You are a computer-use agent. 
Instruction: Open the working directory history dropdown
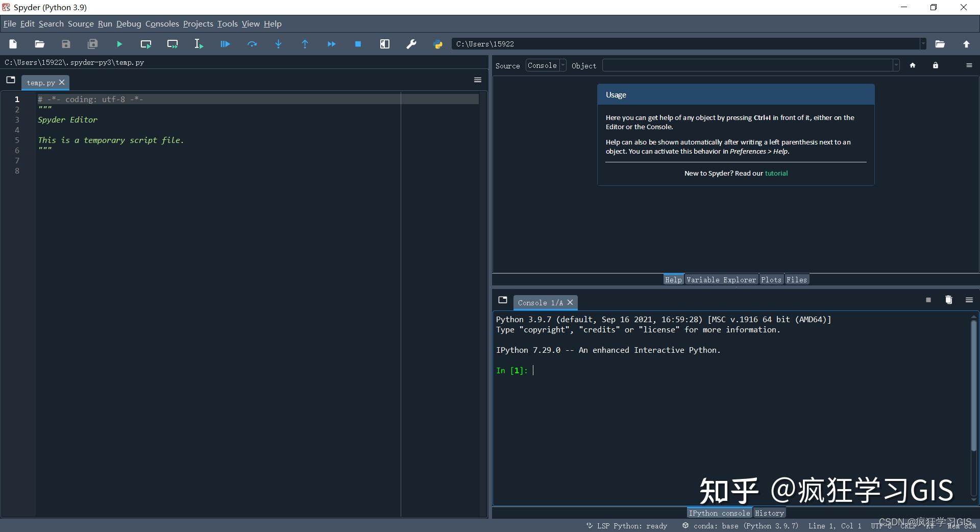[923, 44]
